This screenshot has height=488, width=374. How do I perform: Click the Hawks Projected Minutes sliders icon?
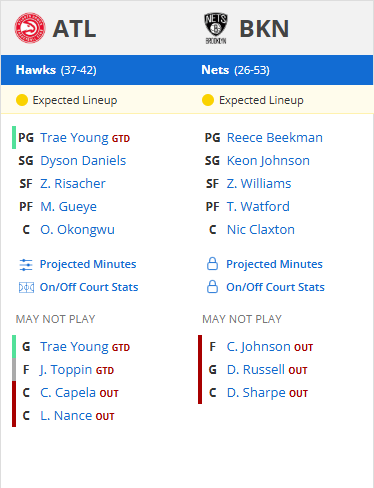pyautogui.click(x=26, y=265)
